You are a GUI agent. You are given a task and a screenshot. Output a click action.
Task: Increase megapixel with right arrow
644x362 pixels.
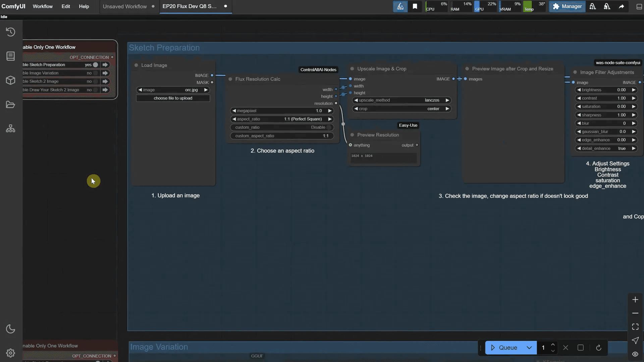[330, 111]
